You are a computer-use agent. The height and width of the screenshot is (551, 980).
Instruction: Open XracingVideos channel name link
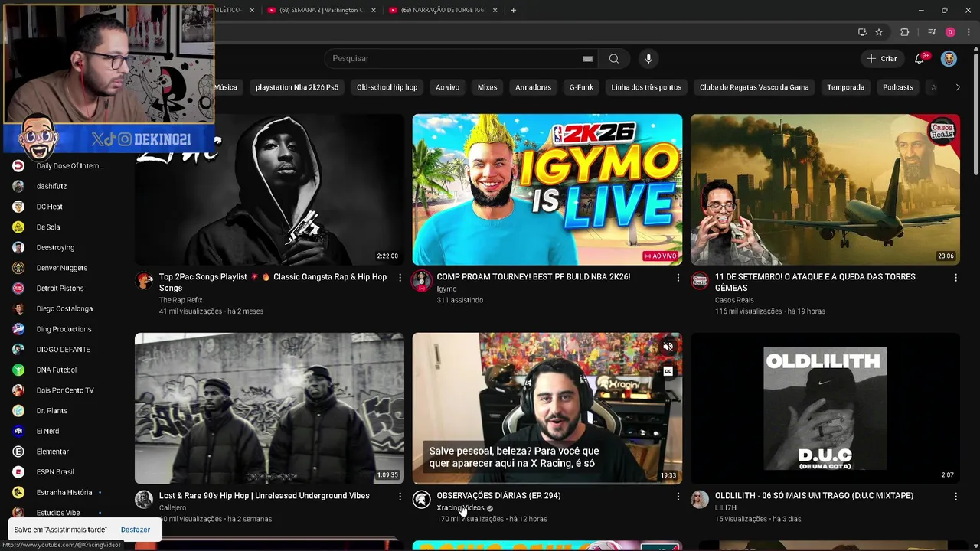(x=460, y=507)
